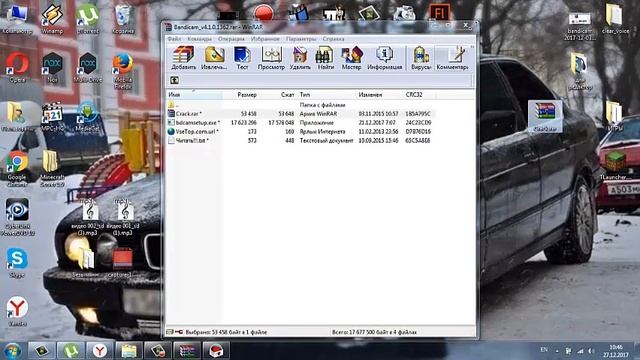Show hidden tray icons arrow
This screenshot has height=360, width=640.
[x=557, y=351]
